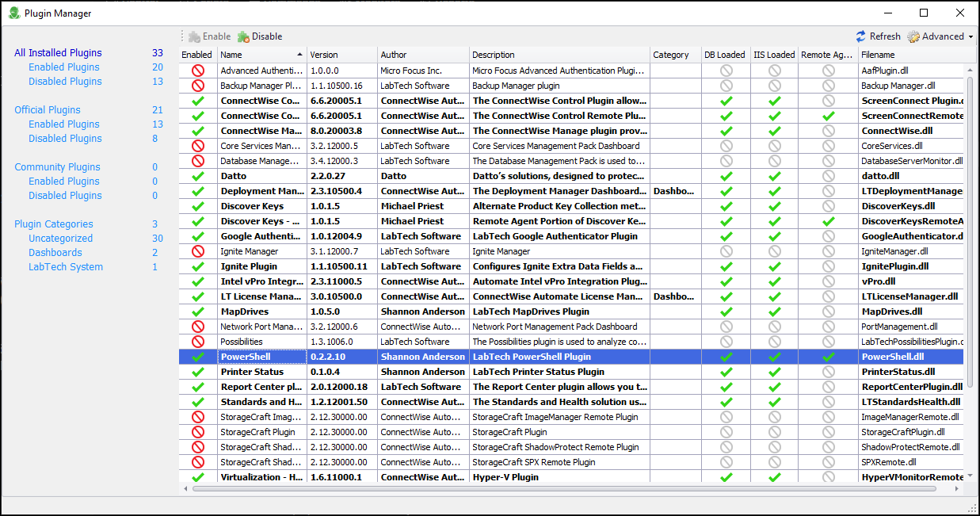This screenshot has height=516, width=980.
Task: Click the red disabled icon for Ignite Manager
Action: click(x=198, y=251)
